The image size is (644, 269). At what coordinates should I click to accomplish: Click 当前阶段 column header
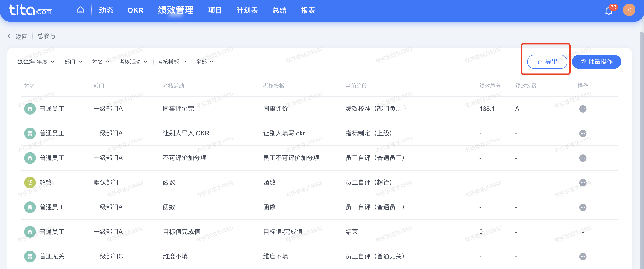pos(356,86)
